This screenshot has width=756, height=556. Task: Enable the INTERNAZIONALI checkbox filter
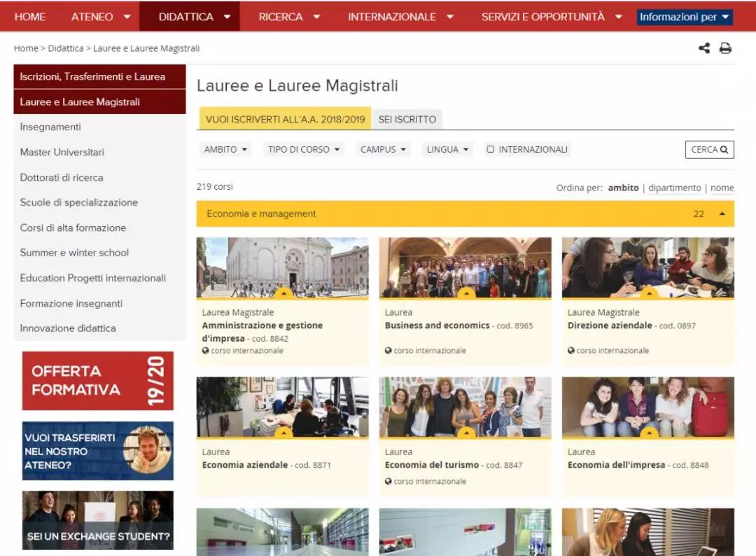point(491,150)
